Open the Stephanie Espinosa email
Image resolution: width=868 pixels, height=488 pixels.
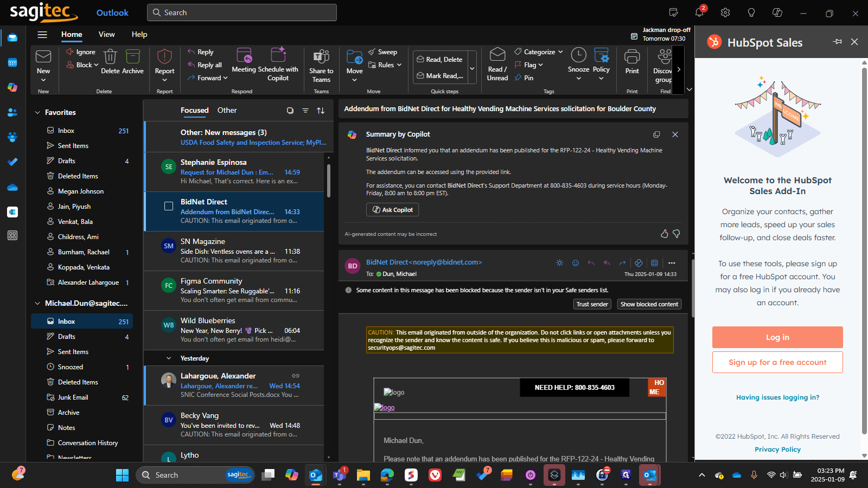coord(234,172)
